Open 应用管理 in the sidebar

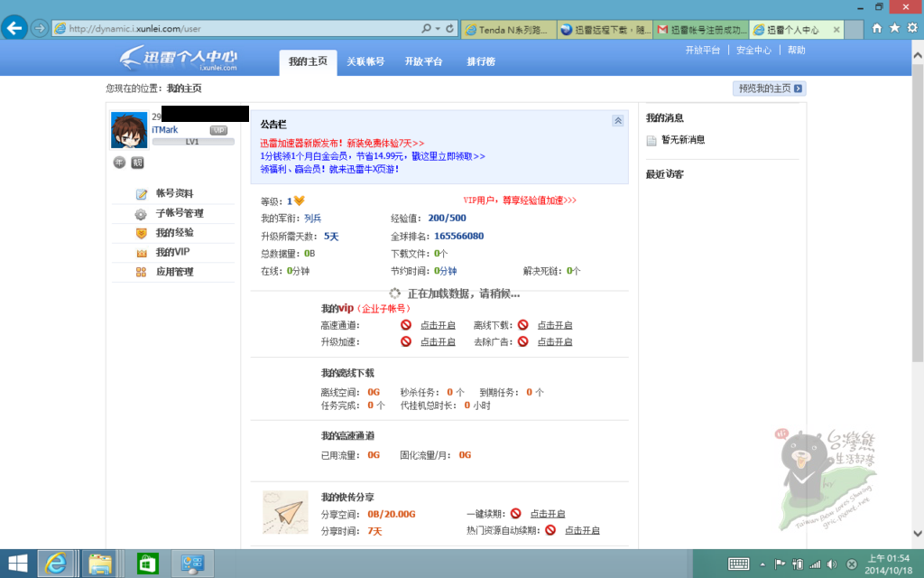click(173, 272)
